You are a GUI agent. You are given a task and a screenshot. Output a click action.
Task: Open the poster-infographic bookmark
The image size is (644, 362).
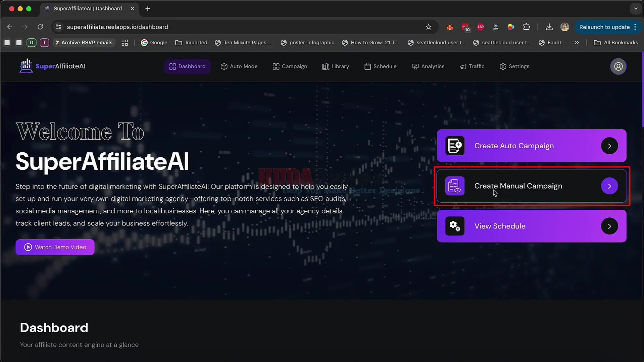point(307,43)
